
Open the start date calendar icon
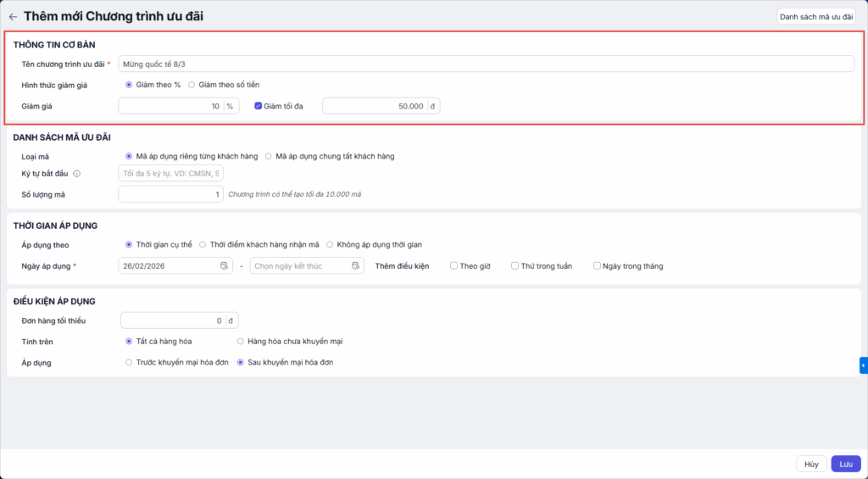225,266
